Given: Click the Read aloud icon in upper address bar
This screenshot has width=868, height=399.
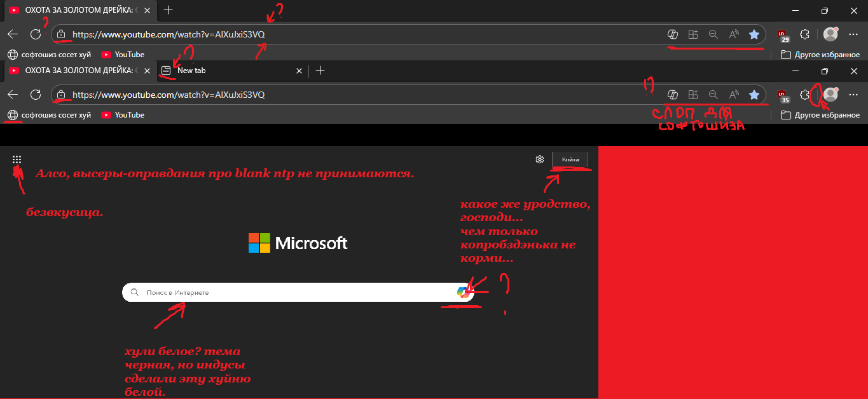Looking at the screenshot, I should [734, 34].
